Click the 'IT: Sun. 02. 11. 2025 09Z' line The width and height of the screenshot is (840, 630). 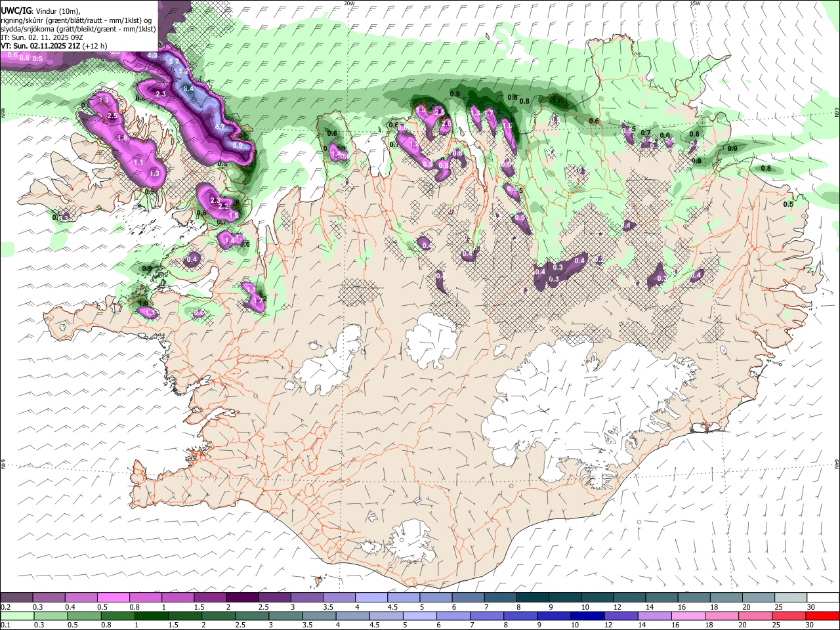coord(41,37)
